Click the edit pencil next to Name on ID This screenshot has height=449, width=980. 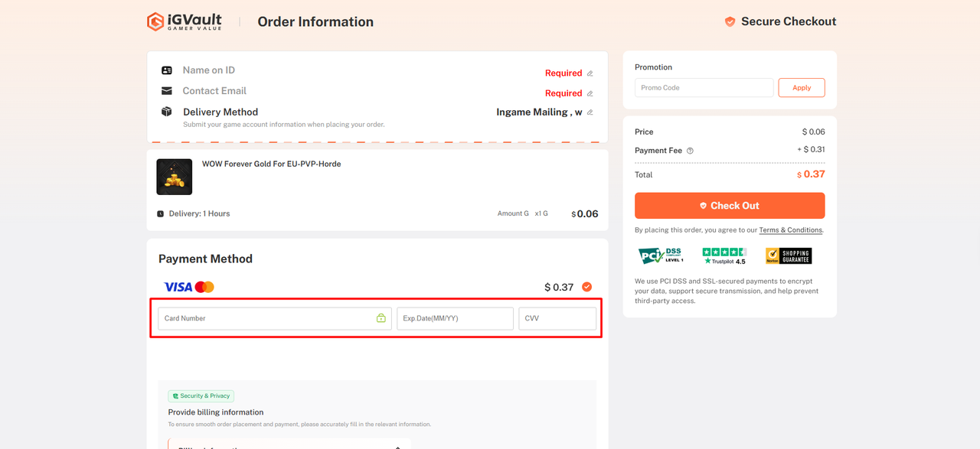pos(590,73)
